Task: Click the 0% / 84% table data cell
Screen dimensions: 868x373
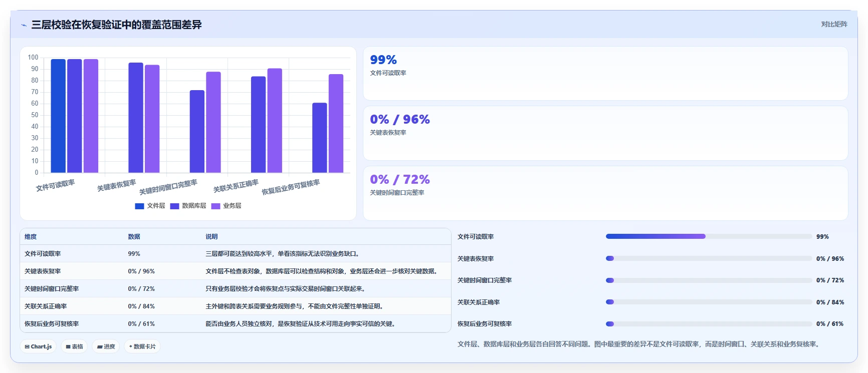Action: (x=141, y=306)
